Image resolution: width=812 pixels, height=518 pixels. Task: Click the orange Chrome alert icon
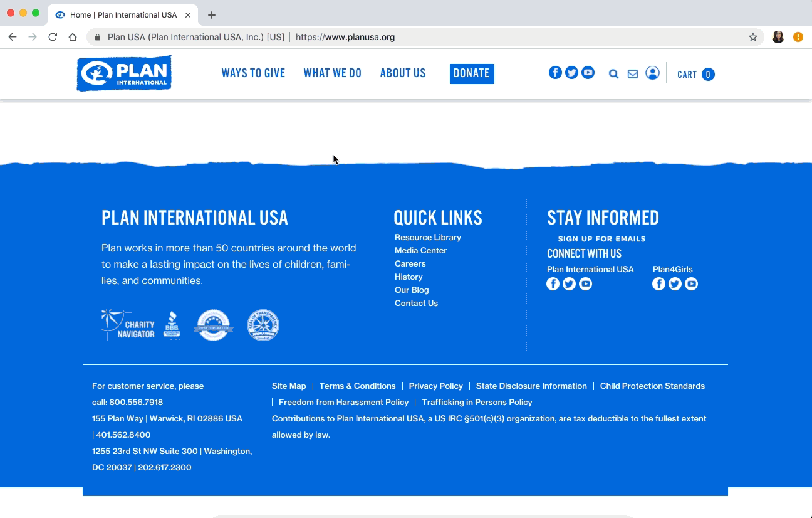pos(798,37)
